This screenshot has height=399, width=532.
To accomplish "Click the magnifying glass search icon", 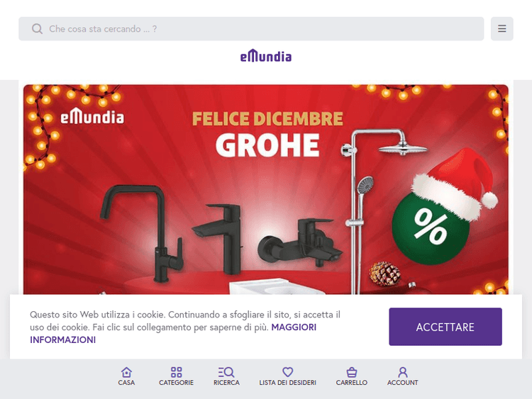I will (x=37, y=29).
